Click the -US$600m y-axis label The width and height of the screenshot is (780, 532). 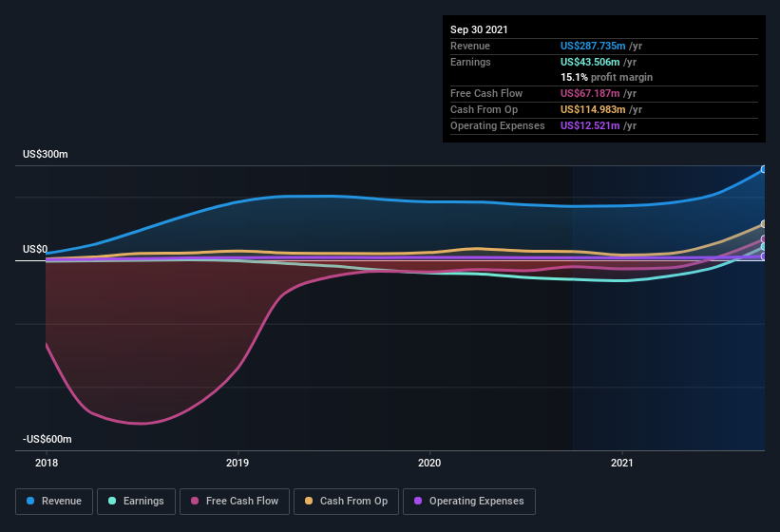[x=48, y=440]
